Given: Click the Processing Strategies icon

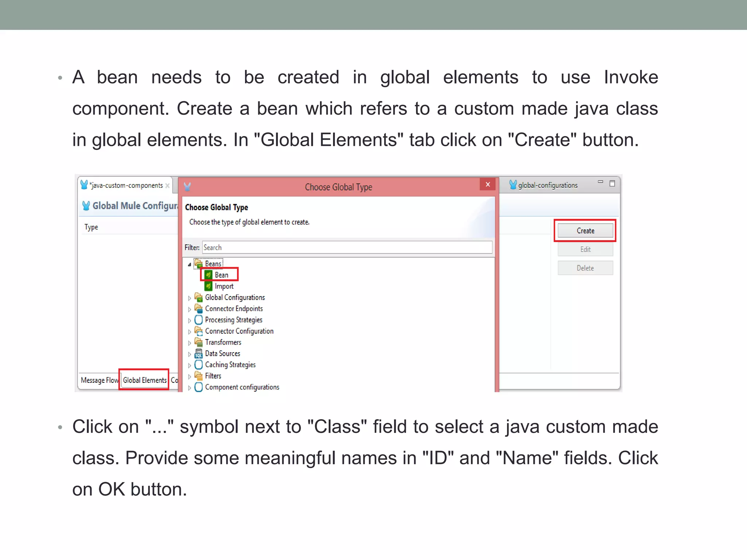Looking at the screenshot, I should 198,320.
